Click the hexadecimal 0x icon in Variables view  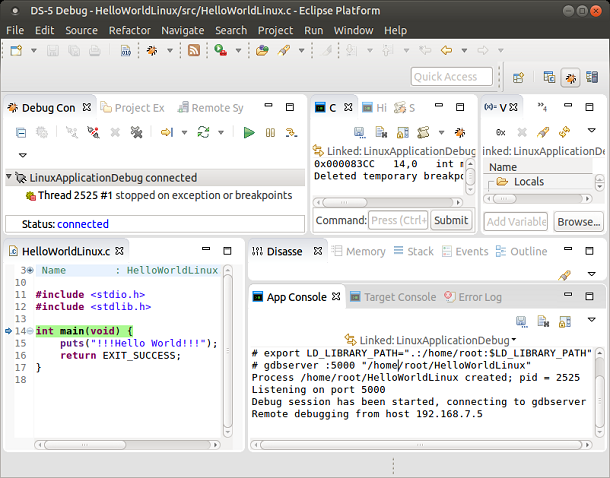point(501,132)
